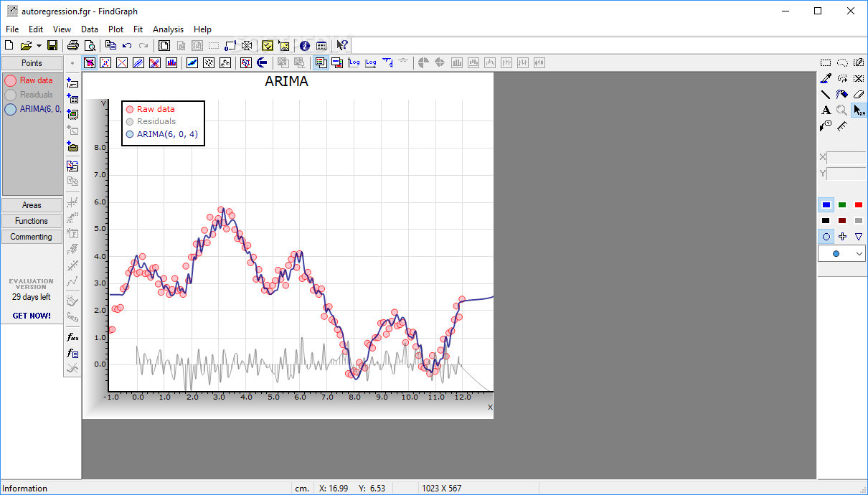
Task: Choose the green color swatch
Action: pyautogui.click(x=842, y=205)
